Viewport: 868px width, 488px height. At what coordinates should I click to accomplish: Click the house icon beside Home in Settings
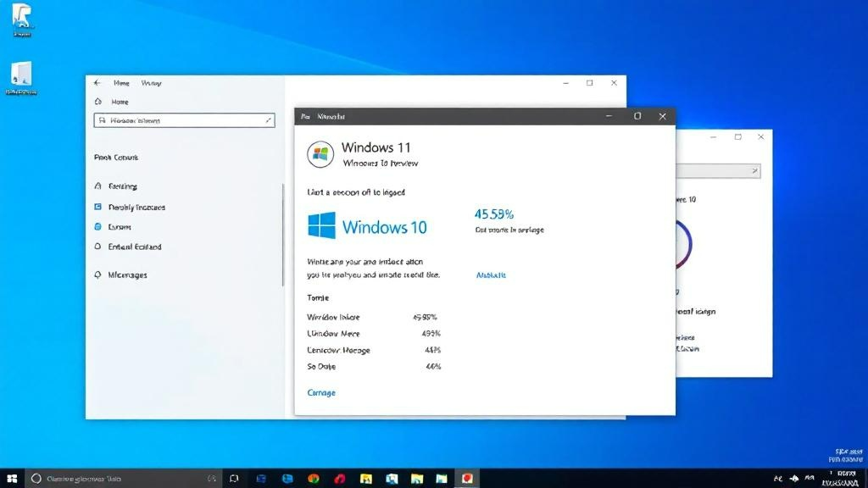pos(98,102)
